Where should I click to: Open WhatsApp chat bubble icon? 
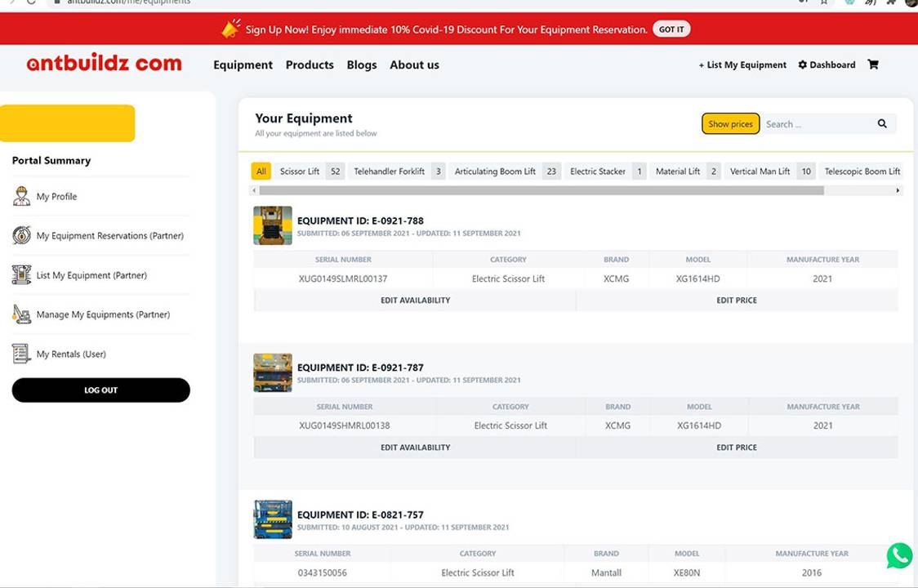click(899, 556)
